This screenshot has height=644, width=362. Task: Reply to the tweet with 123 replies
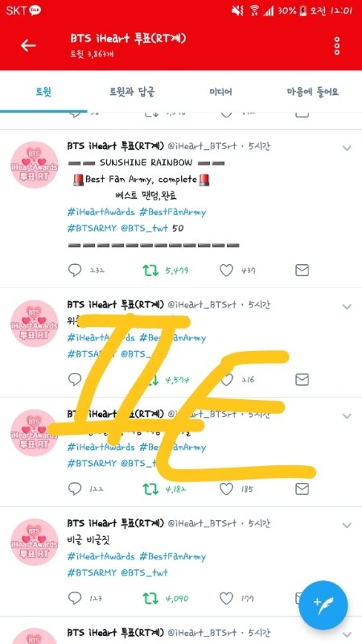click(75, 598)
